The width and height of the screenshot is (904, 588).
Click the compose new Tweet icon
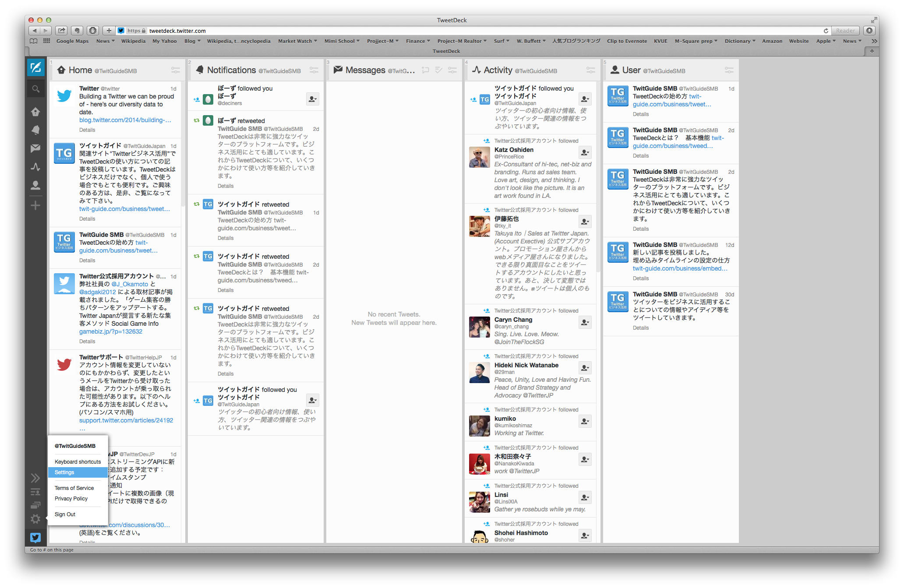coord(36,67)
